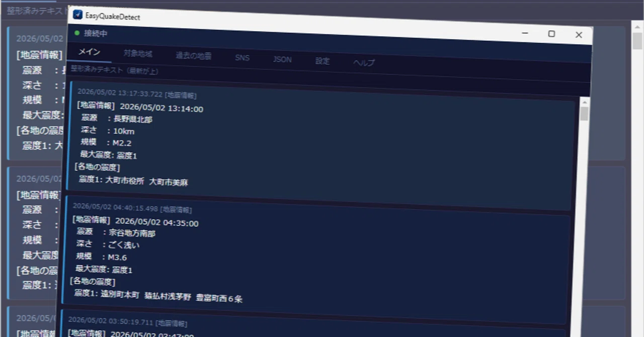Click timestamp 2026/05/02 13:17:33.722
The image size is (644, 337).
[x=120, y=94]
